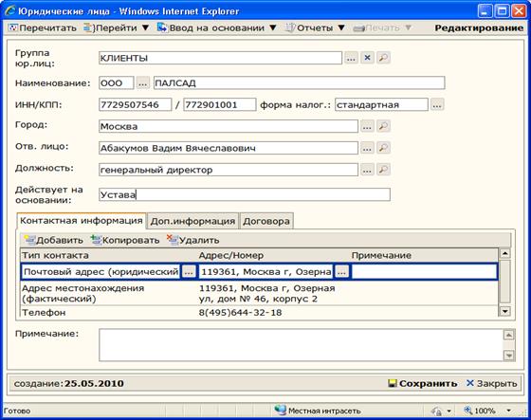
Task: Click the Сохранить button
Action: click(422, 383)
